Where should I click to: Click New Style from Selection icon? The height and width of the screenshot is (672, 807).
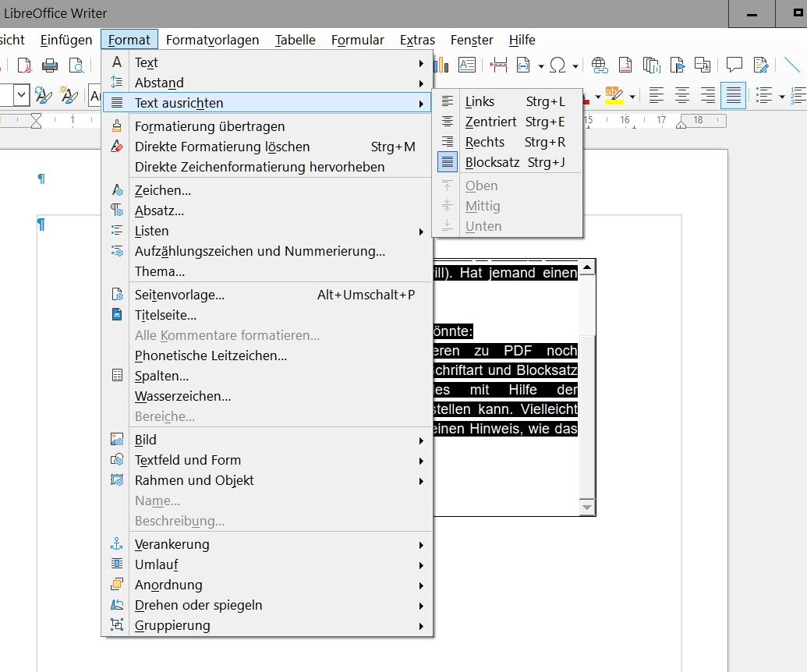(x=69, y=95)
